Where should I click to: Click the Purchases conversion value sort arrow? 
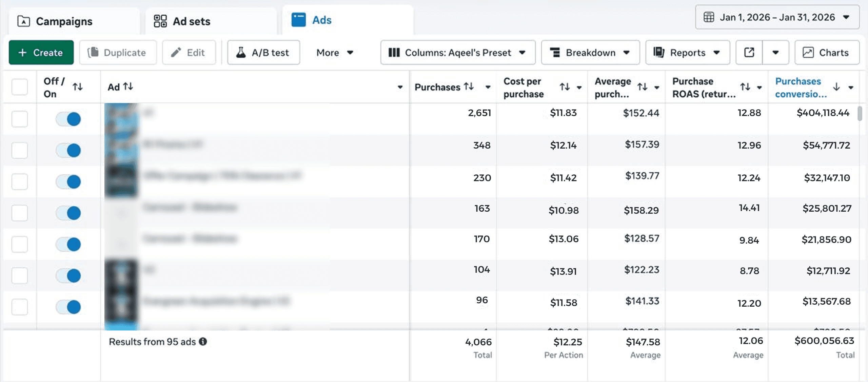(836, 87)
